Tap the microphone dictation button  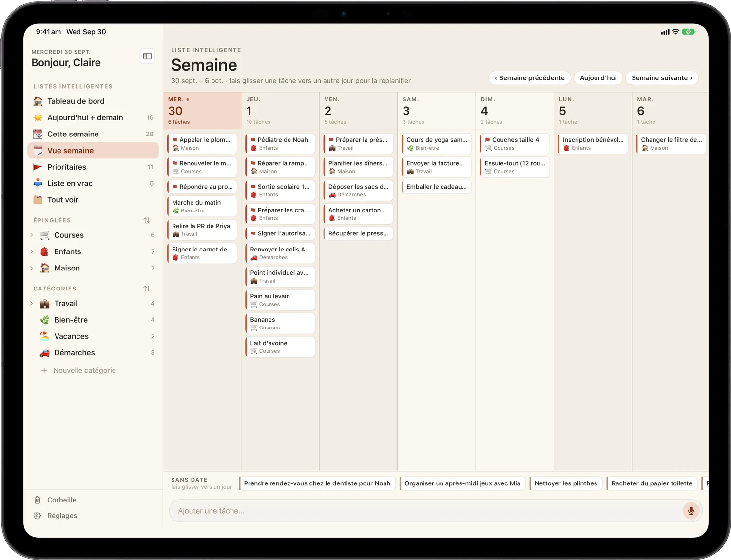pyautogui.click(x=691, y=511)
